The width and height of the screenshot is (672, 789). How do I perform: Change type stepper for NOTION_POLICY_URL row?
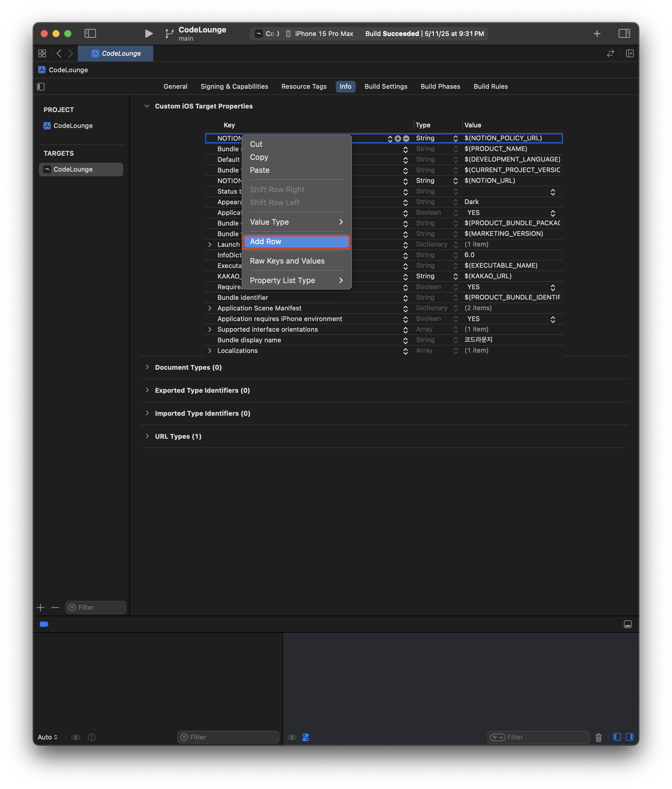(x=455, y=139)
